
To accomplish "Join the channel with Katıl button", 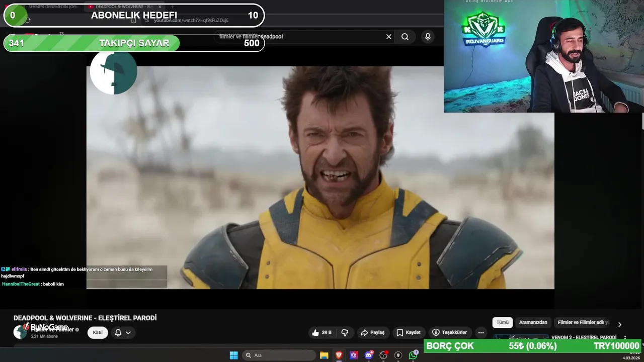I will click(98, 332).
